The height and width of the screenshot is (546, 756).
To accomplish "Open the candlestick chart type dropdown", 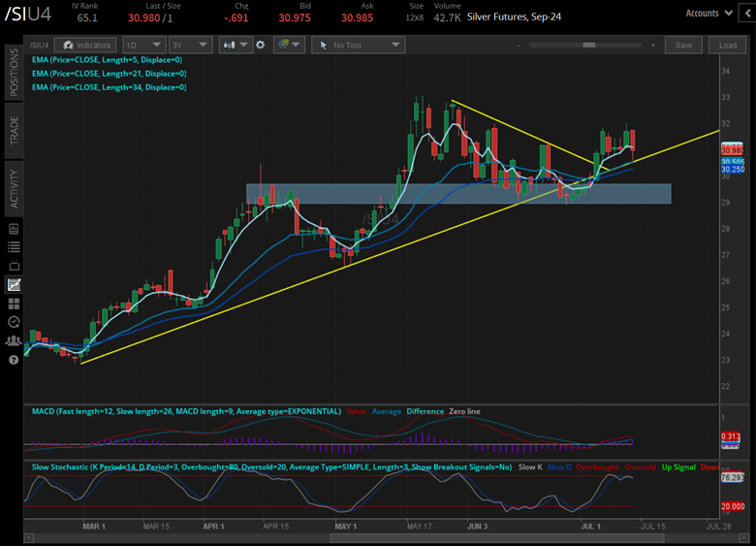I will (236, 45).
